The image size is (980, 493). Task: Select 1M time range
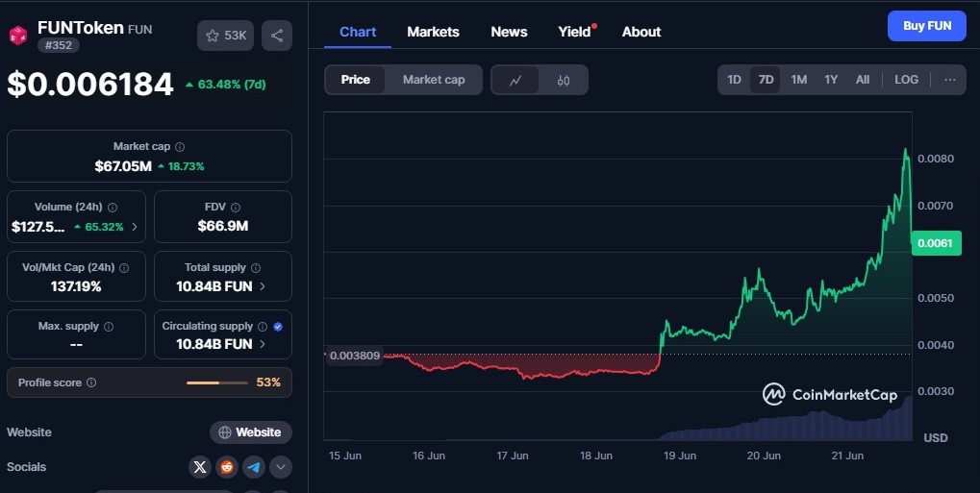click(x=799, y=80)
